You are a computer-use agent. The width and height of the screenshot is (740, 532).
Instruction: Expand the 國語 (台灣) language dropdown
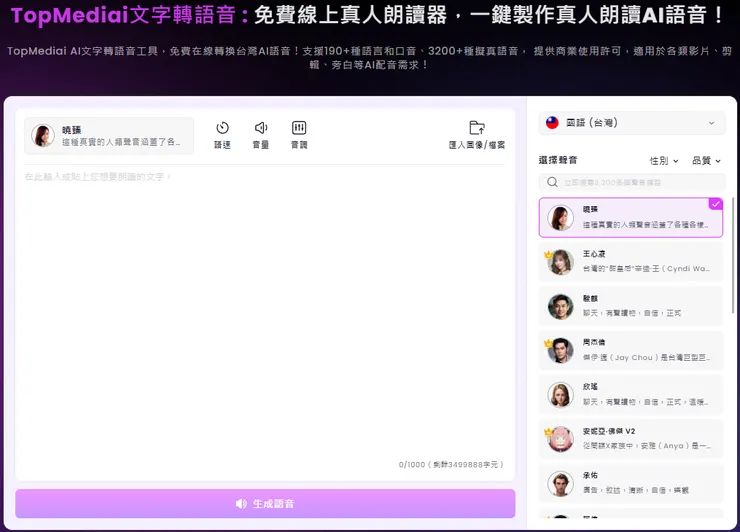(632, 123)
